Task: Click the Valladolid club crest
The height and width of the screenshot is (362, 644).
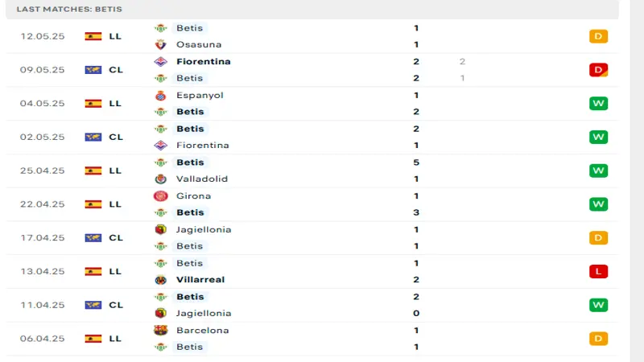Action: click(x=160, y=179)
